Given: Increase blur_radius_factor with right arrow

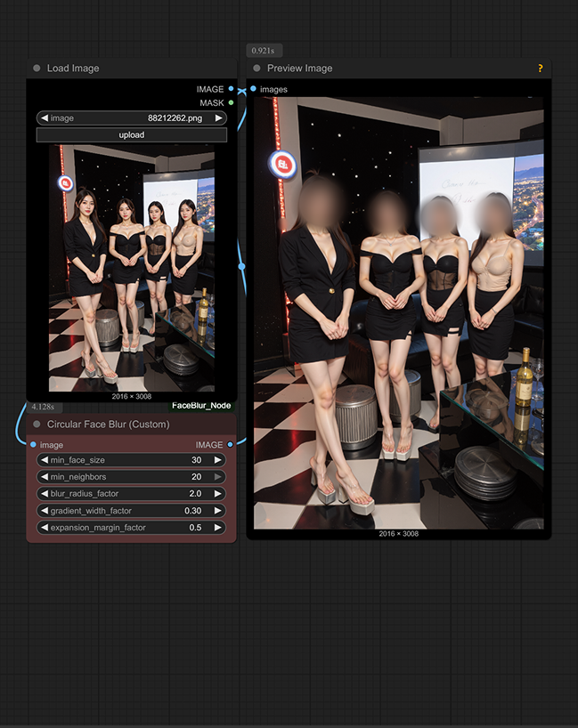Looking at the screenshot, I should [217, 494].
